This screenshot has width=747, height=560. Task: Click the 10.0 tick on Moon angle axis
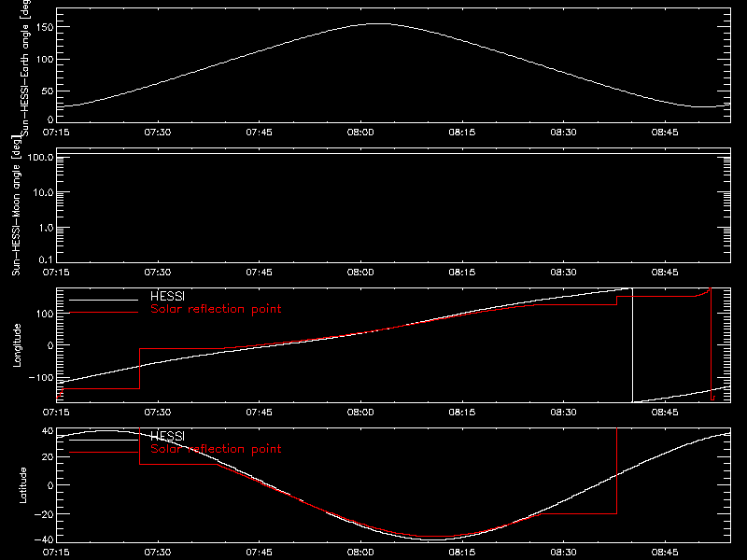(x=43, y=192)
